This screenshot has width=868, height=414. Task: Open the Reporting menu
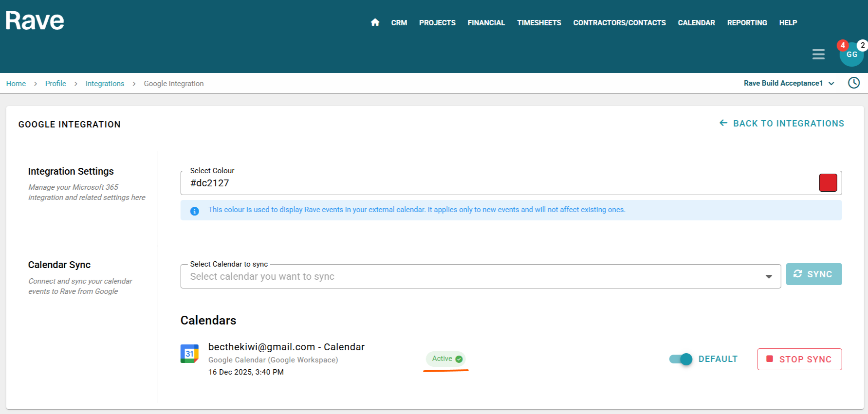coord(747,23)
